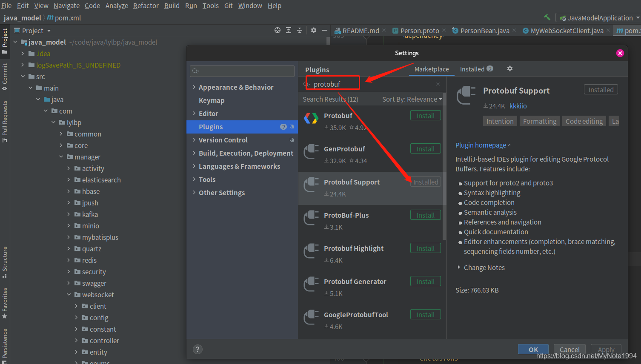Install the Protobuf Generator plugin
The height and width of the screenshot is (364, 641).
pyautogui.click(x=426, y=282)
